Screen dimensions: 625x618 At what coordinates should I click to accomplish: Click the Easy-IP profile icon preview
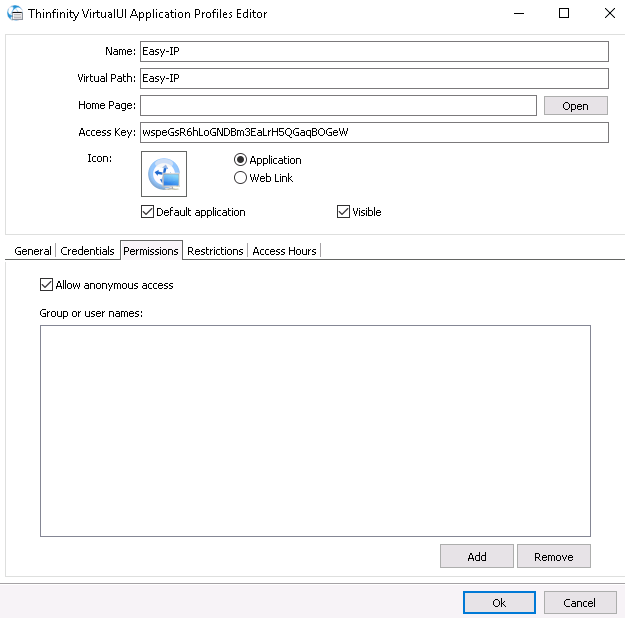(164, 174)
